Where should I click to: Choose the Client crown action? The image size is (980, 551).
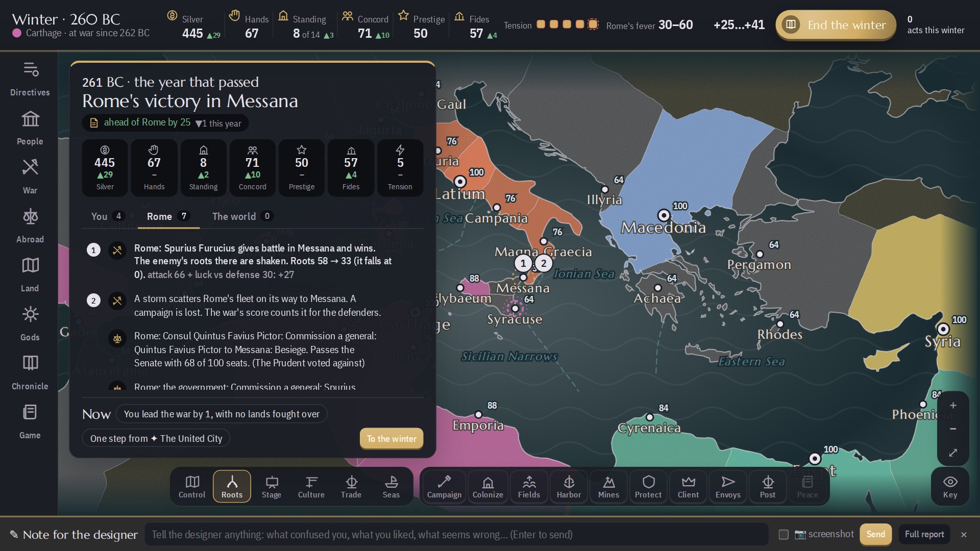688,486
